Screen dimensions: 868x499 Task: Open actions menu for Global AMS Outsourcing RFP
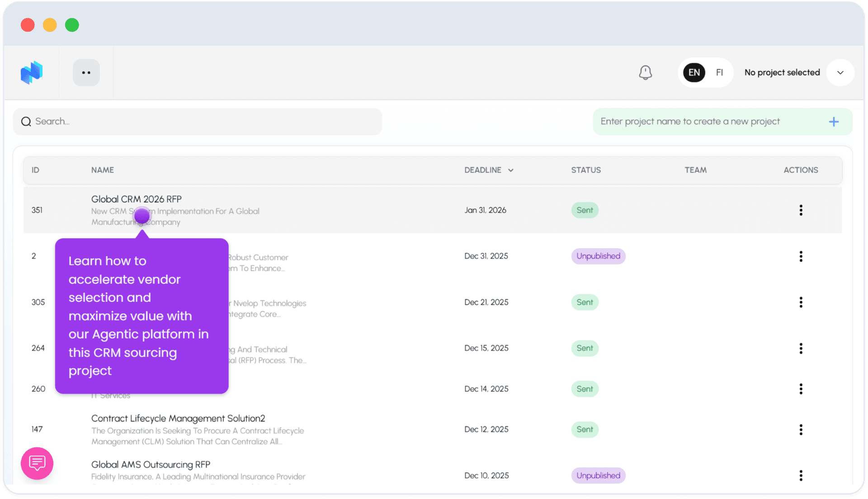coord(801,475)
